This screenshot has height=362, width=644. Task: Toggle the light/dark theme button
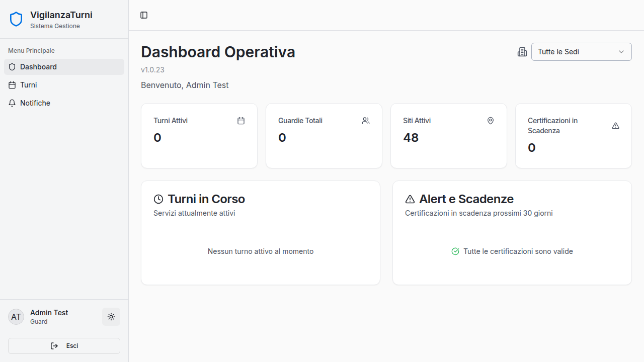click(x=111, y=317)
